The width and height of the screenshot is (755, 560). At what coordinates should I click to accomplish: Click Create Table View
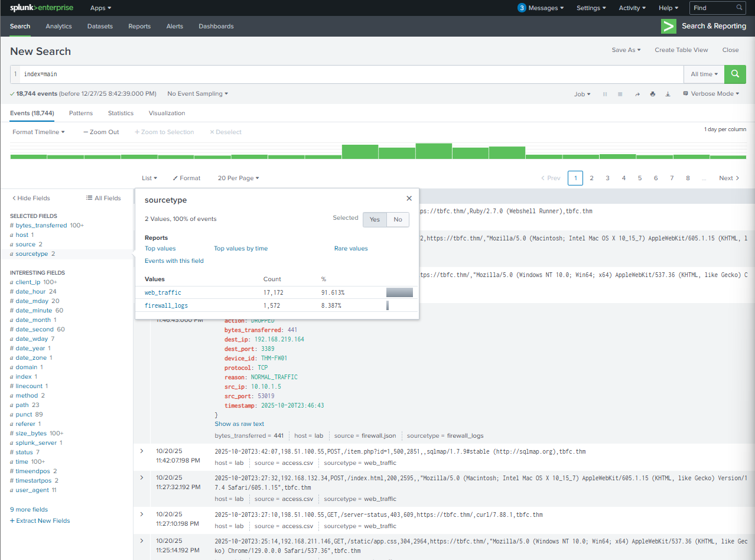[681, 50]
